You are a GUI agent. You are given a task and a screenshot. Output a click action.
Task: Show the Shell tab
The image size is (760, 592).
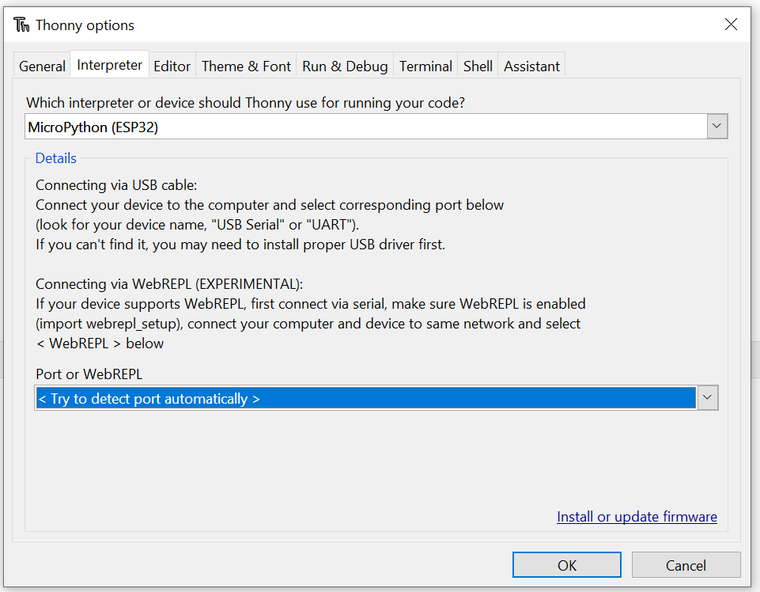(x=478, y=66)
